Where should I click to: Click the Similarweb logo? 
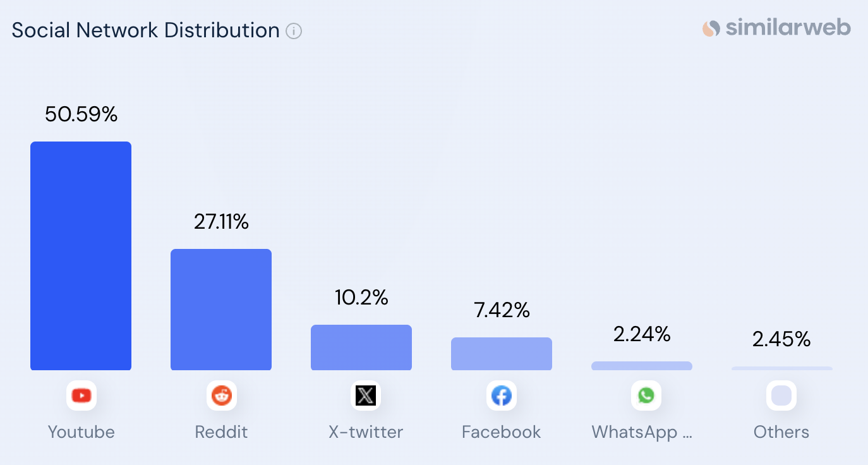pyautogui.click(x=776, y=28)
